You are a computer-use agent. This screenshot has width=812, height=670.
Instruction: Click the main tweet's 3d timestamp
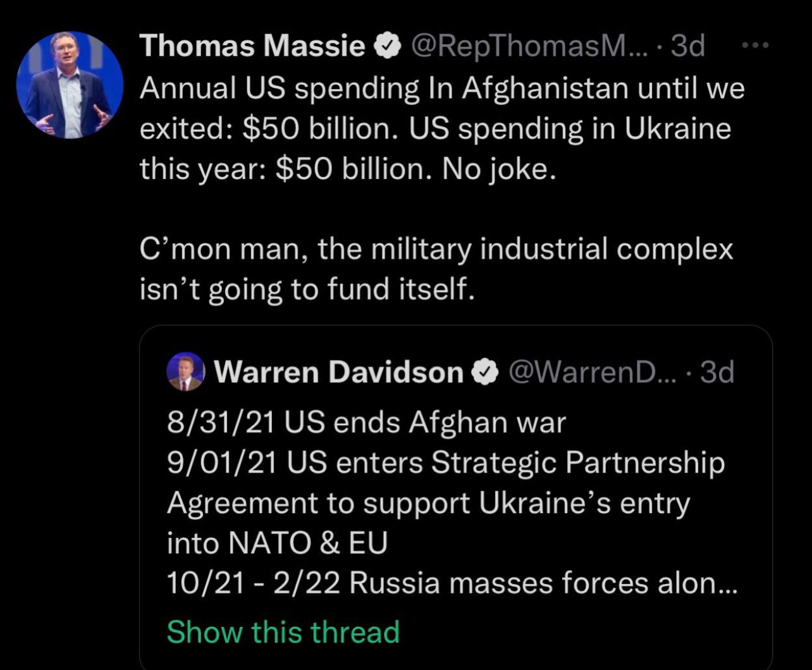(x=687, y=46)
